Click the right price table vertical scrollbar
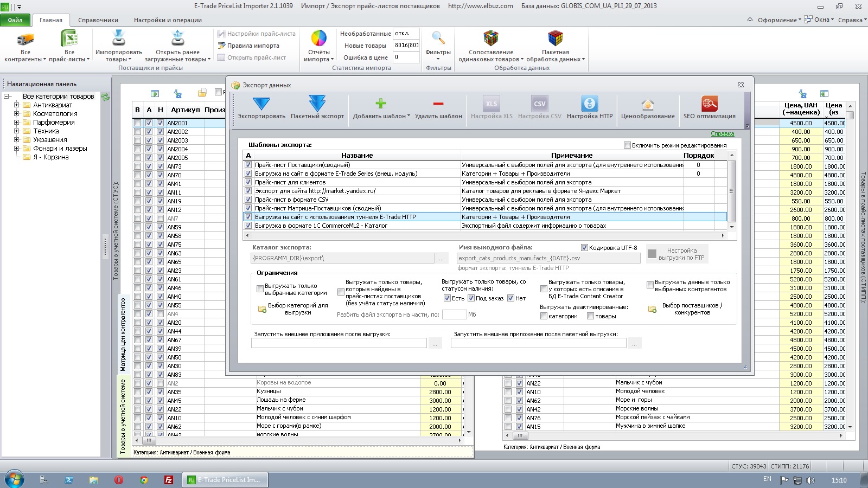The height and width of the screenshot is (488, 868). (x=850, y=266)
